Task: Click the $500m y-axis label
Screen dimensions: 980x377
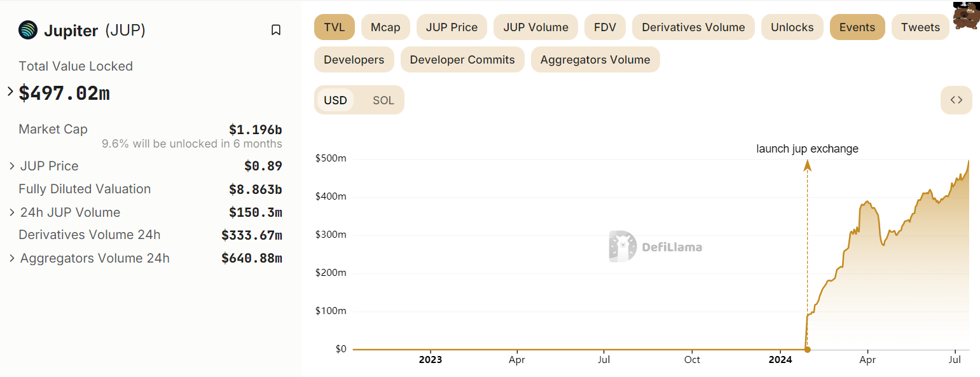Action: [331, 158]
